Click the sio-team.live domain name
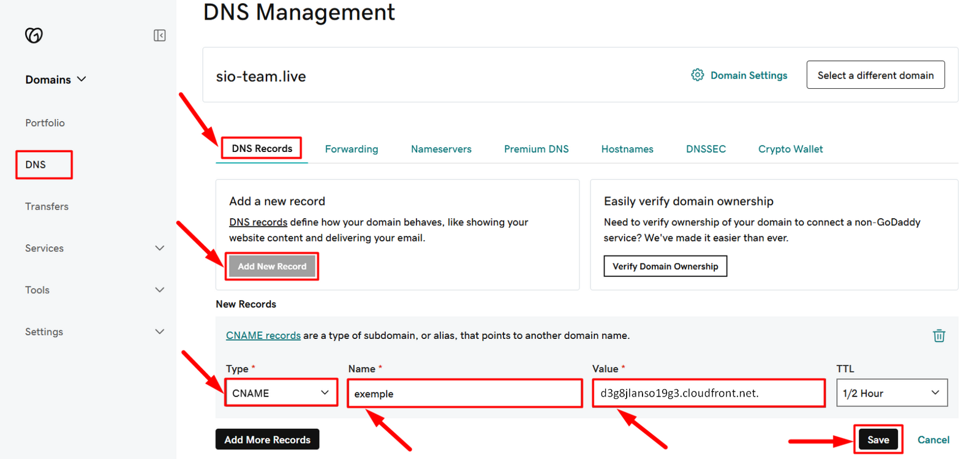Image resolution: width=980 pixels, height=459 pixels. pyautogui.click(x=261, y=77)
